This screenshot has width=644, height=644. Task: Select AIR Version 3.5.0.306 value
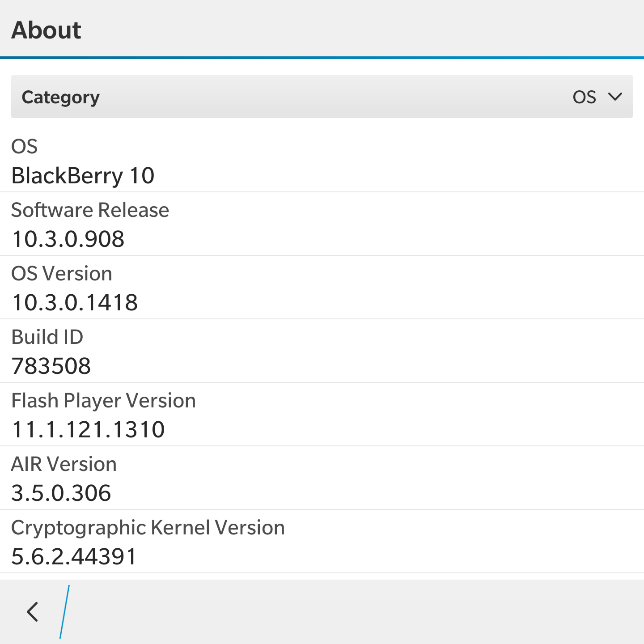coord(61,493)
